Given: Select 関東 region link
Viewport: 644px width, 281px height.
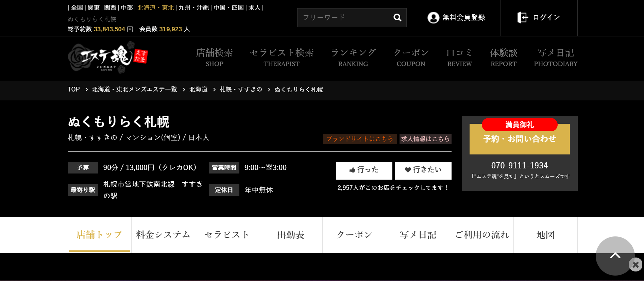Looking at the screenshot, I should [94, 7].
